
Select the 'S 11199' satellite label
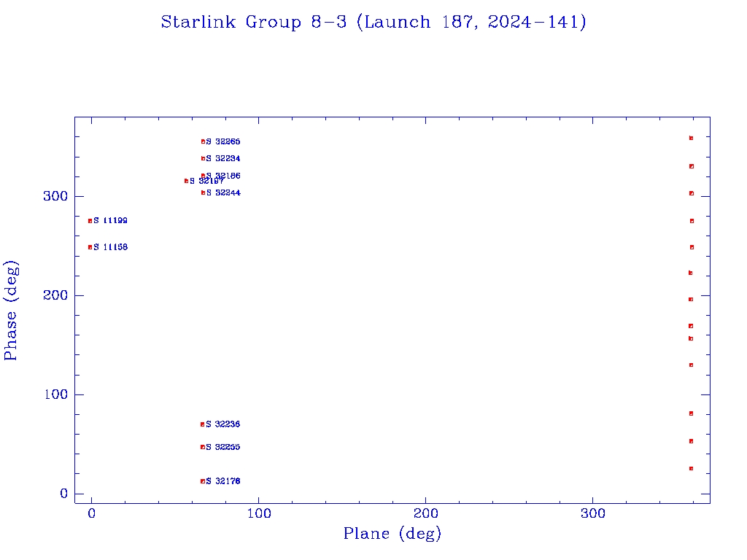(x=111, y=220)
